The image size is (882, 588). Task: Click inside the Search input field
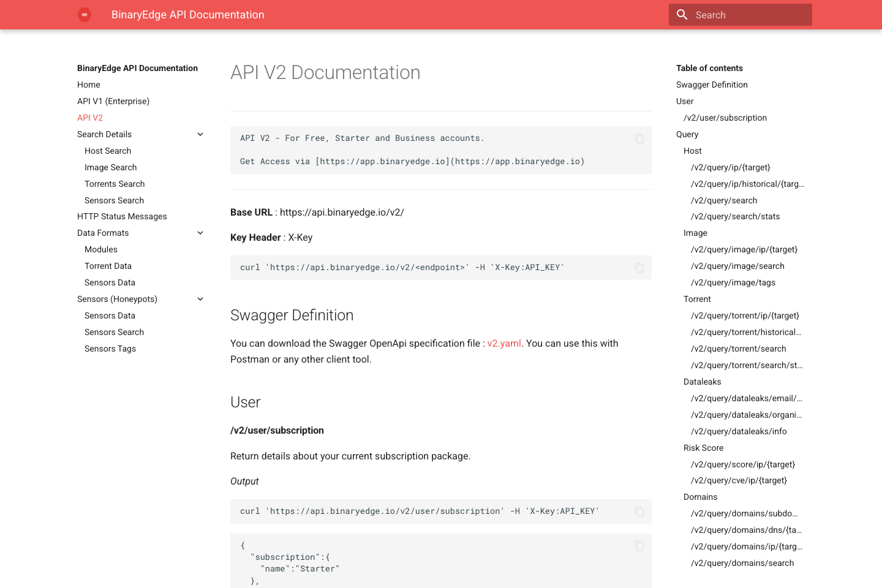(747, 14)
